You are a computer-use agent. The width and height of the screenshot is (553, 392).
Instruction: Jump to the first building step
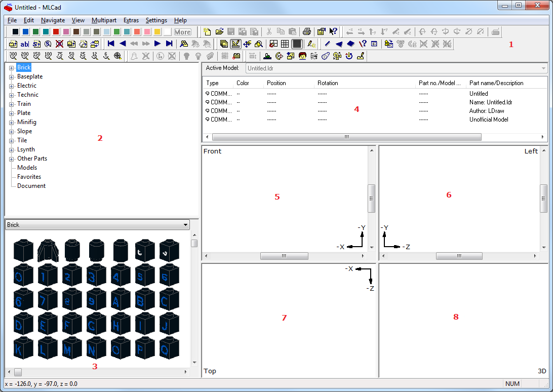pos(111,44)
